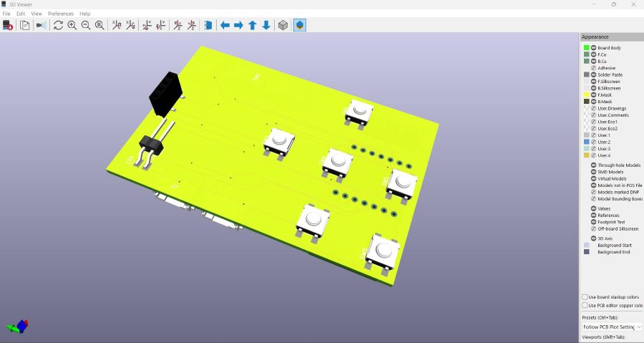Click the blue User.2 color swatch
The height and width of the screenshot is (343, 644).
coord(587,142)
